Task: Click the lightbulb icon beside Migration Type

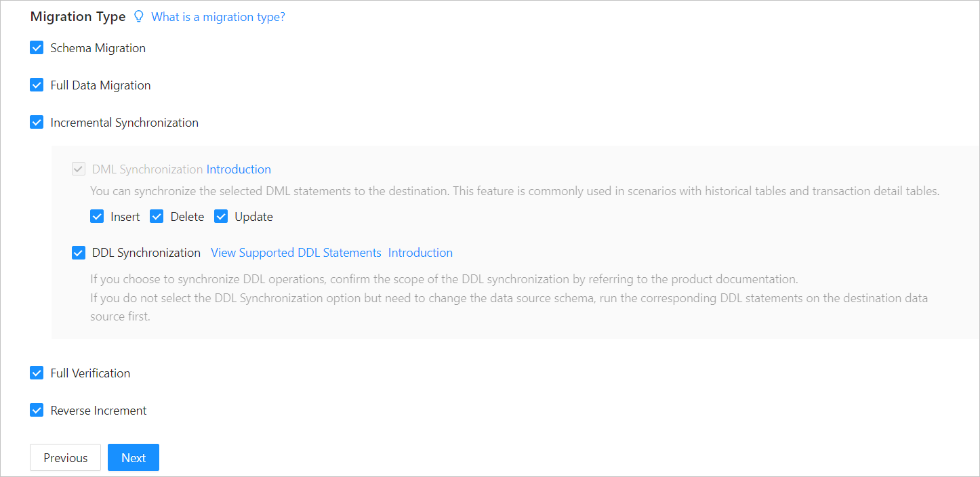Action: tap(139, 17)
